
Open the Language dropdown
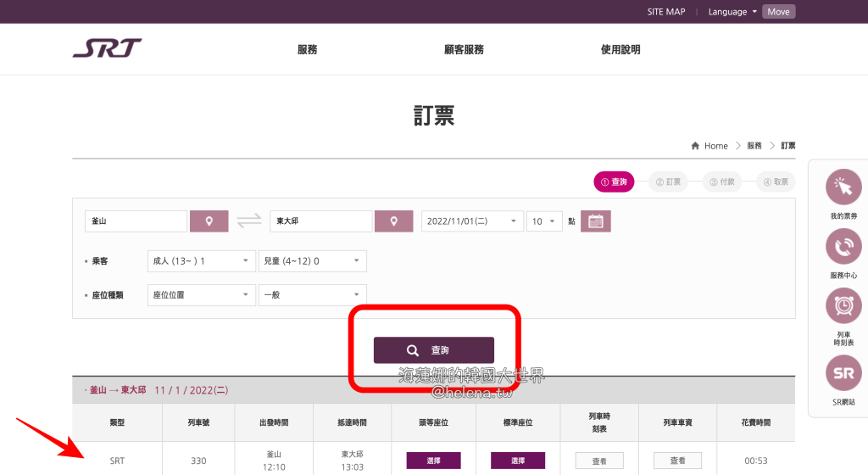733,12
